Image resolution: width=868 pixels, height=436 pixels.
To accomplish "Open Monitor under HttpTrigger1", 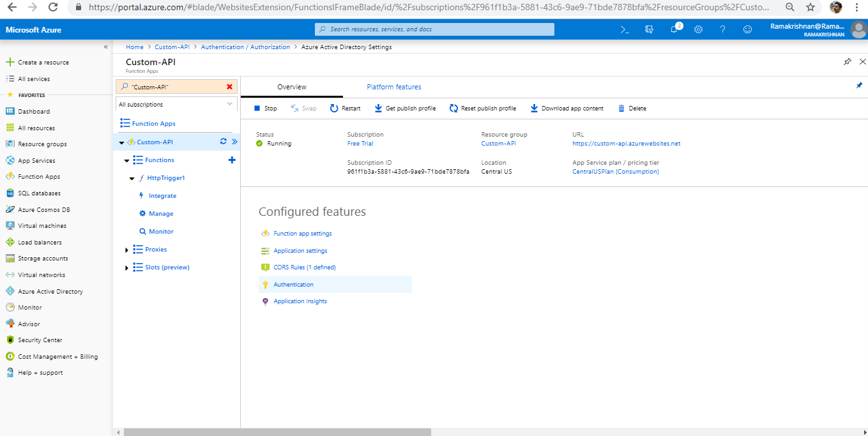I will click(x=161, y=232).
